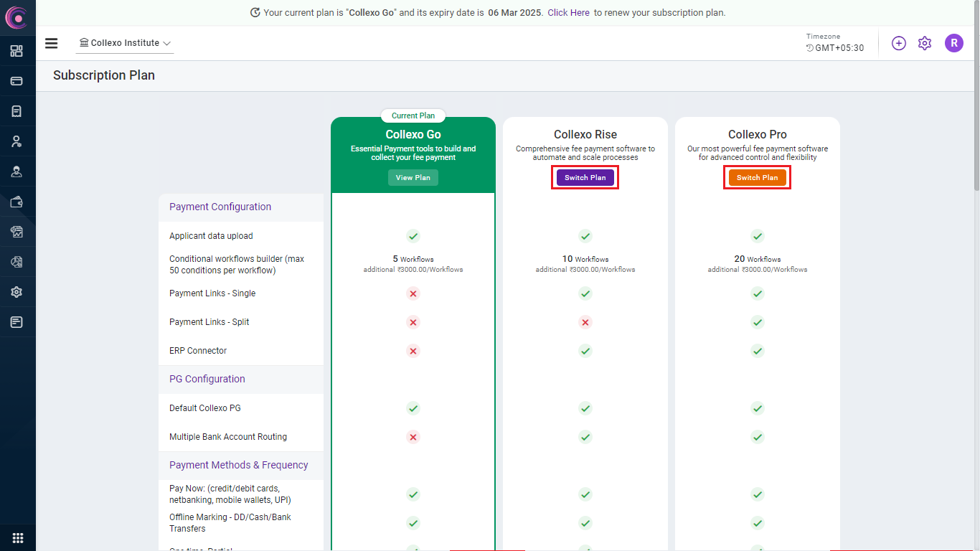Open the wallet icon in the left sidebar

17,202
